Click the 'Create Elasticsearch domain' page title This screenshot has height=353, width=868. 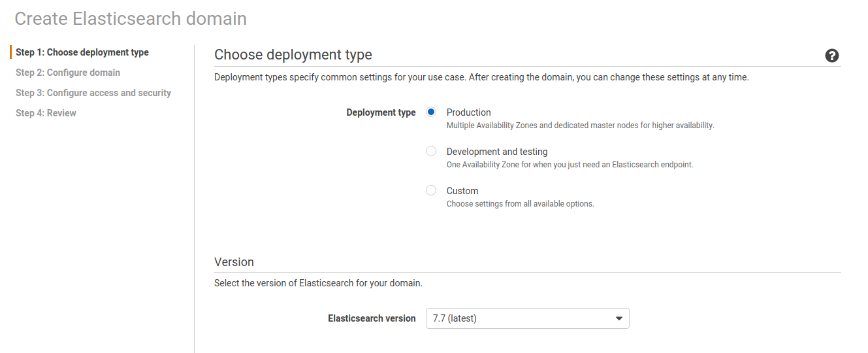(131, 18)
